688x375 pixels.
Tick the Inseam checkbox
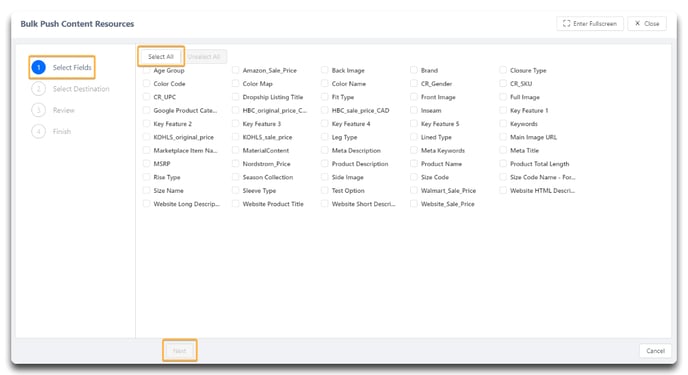414,110
